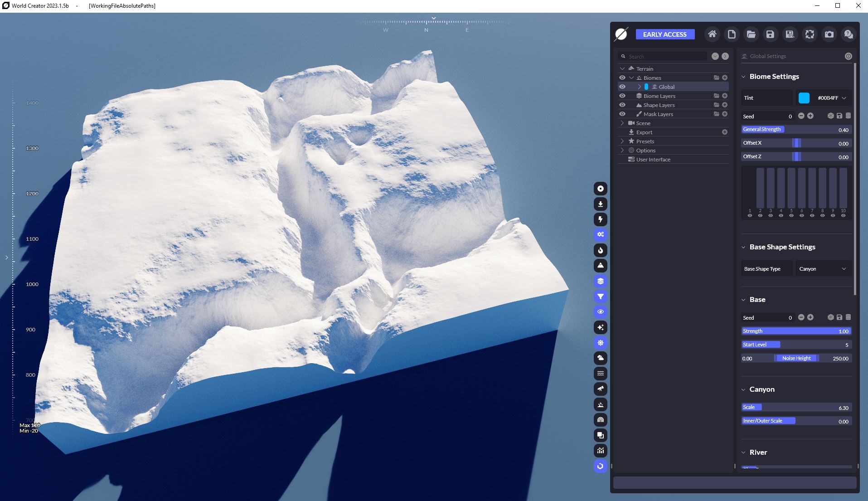Click the telescope icon in viewport toolbar
Image resolution: width=868 pixels, height=501 pixels.
[x=601, y=389]
